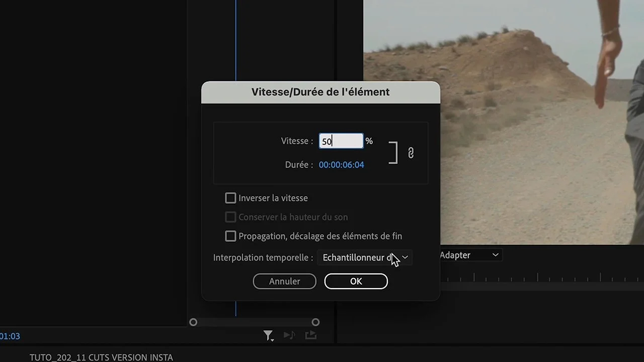Click the right zoom scrollbar handle
The height and width of the screenshot is (362, 644).
tap(315, 322)
